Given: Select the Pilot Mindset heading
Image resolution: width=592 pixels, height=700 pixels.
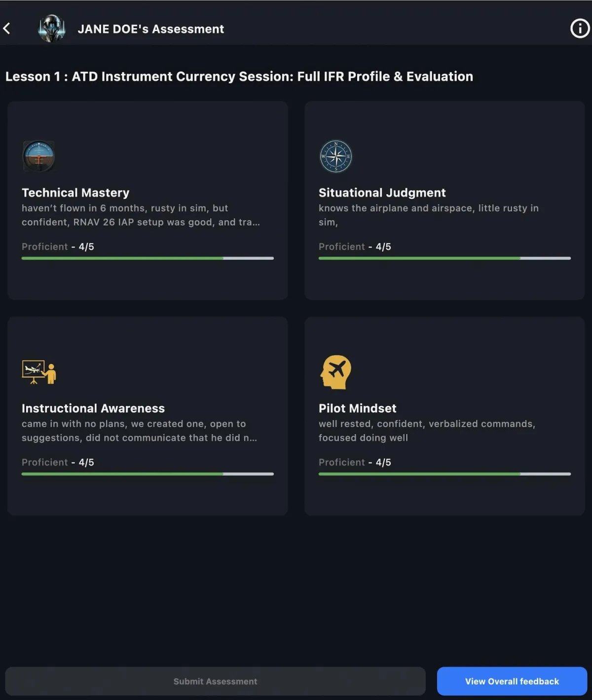Looking at the screenshot, I should click(x=358, y=408).
